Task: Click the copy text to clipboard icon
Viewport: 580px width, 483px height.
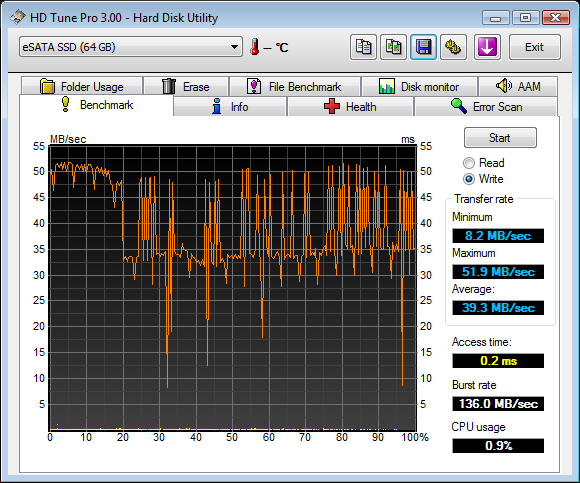Action: pos(363,47)
